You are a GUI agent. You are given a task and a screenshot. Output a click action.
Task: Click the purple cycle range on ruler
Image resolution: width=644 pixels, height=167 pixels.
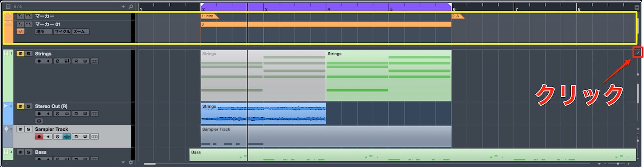click(326, 7)
